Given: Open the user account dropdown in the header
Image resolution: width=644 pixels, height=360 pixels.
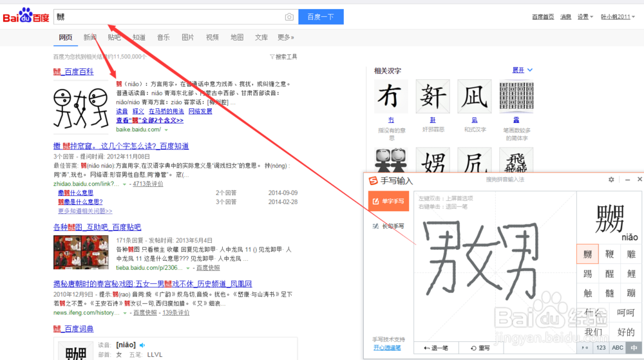Looking at the screenshot, I should pos(618,17).
